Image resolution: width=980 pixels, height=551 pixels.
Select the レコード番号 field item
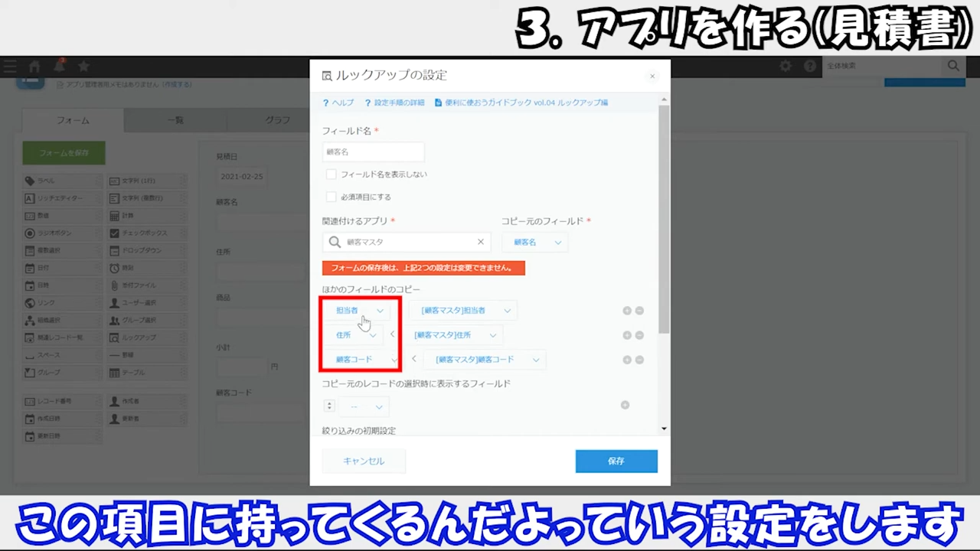pyautogui.click(x=61, y=401)
